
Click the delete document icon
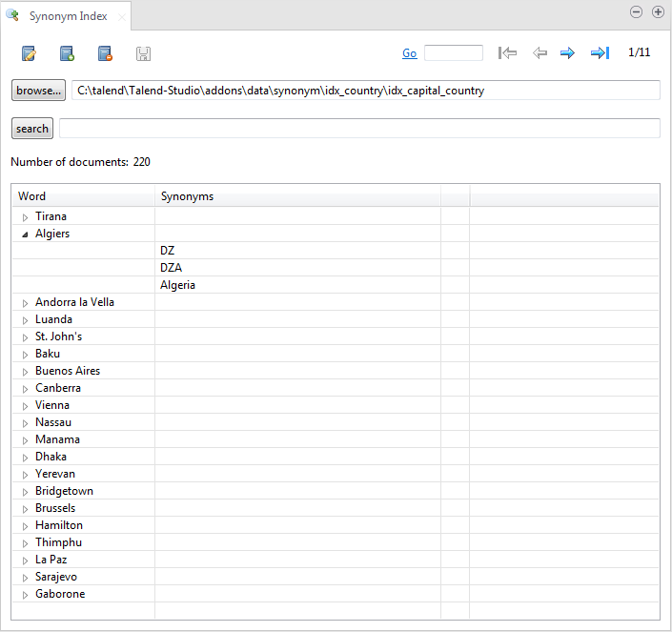point(105,53)
